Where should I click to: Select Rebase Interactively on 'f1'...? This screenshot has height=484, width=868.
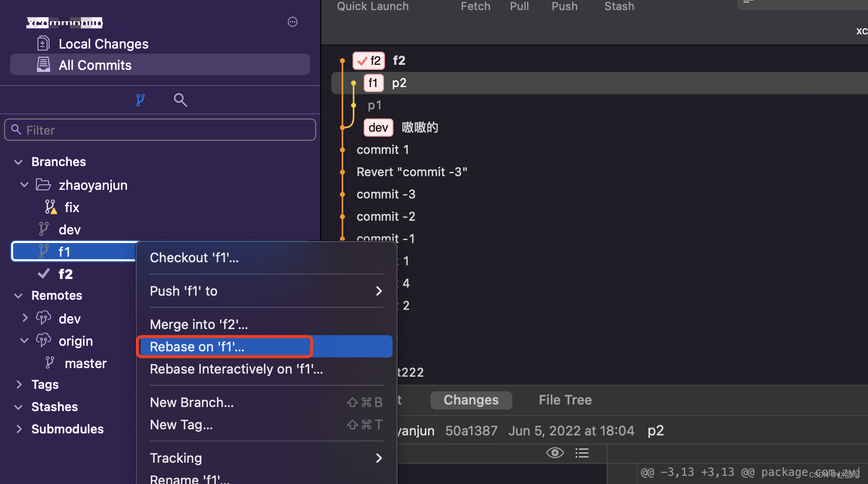(x=266, y=369)
